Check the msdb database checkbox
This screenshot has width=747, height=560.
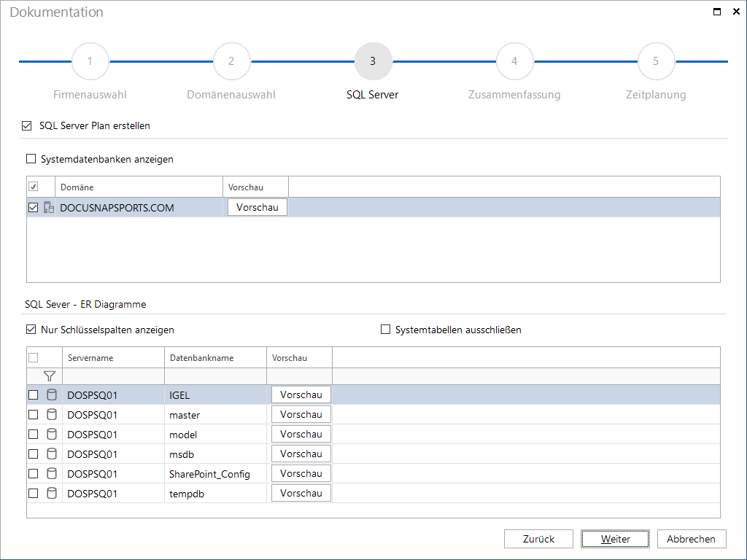pos(34,454)
